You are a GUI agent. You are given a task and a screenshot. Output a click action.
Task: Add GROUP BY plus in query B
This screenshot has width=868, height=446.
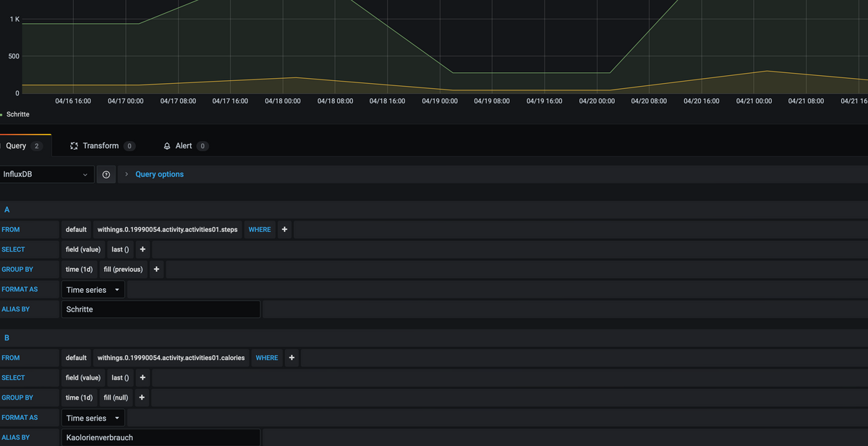[x=142, y=398]
